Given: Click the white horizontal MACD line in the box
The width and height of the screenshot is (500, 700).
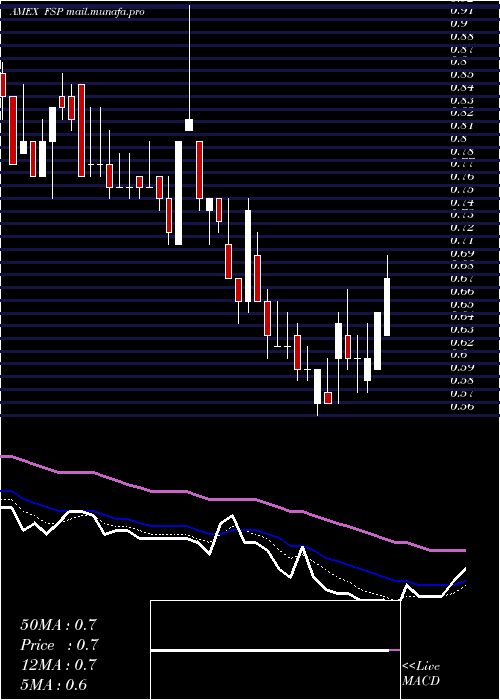Looking at the screenshot, I should (270, 650).
